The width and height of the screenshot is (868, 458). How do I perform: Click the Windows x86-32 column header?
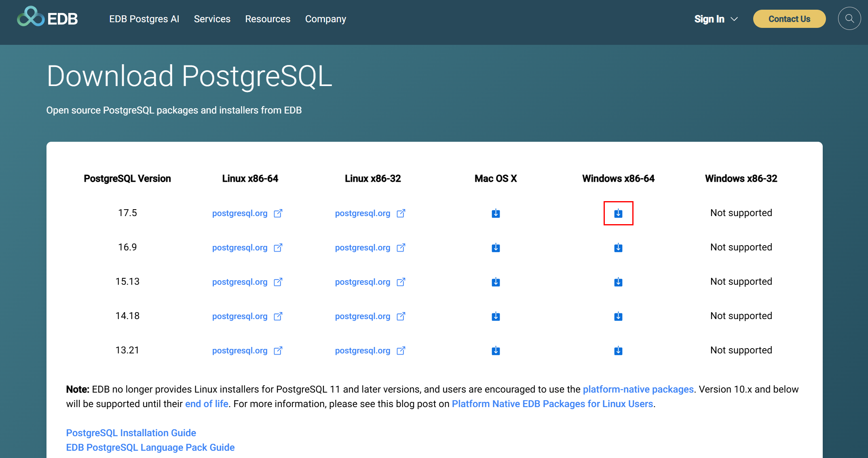click(x=741, y=179)
